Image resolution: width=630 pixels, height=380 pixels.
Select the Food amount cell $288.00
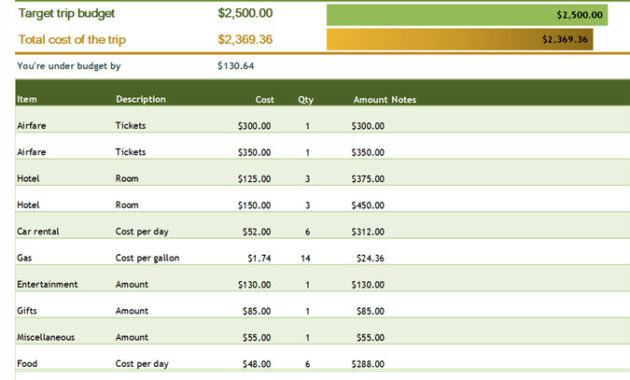coord(368,364)
